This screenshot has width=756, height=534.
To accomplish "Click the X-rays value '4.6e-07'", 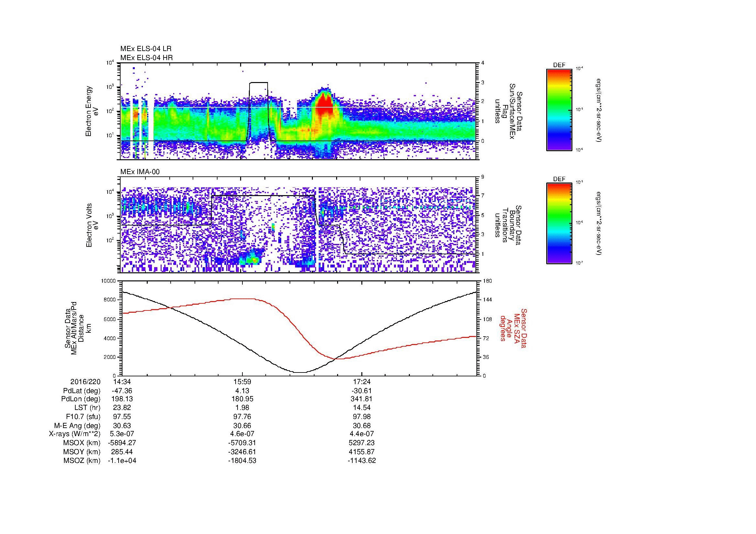I will pos(242,434).
